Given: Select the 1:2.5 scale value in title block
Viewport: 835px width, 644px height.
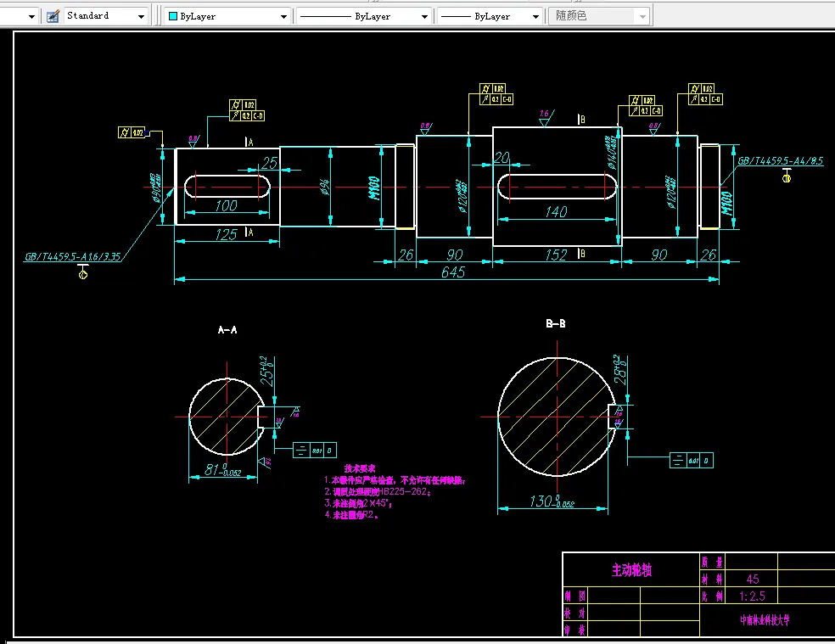Looking at the screenshot, I should (x=753, y=596).
